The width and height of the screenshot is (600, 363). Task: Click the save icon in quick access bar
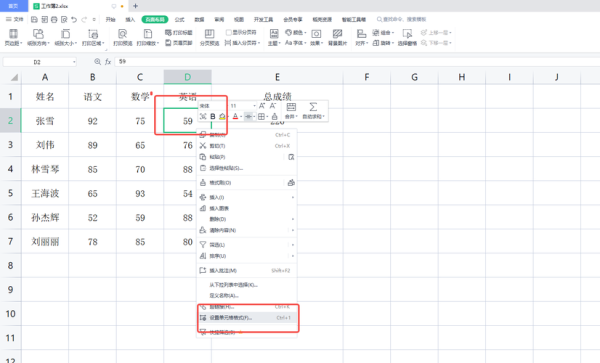(34, 19)
